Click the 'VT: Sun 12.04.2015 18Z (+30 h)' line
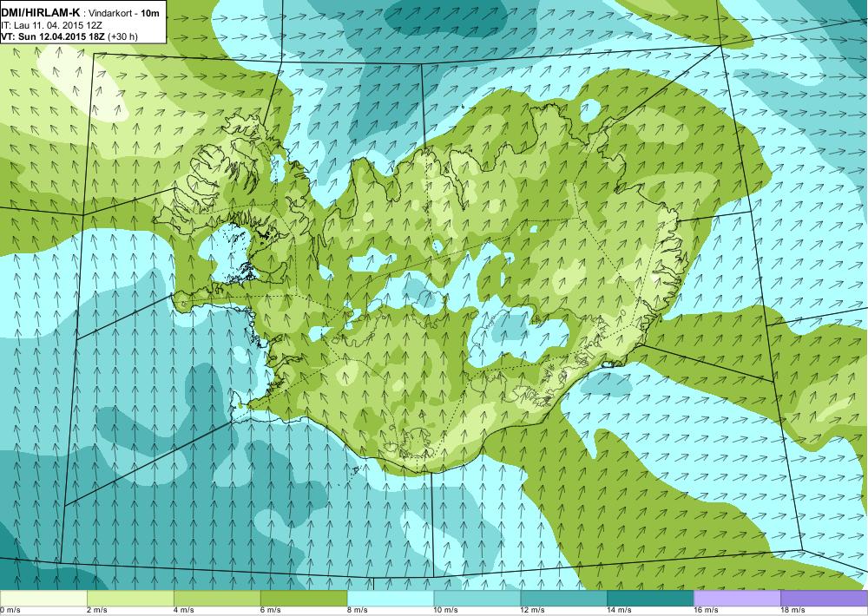 (69, 36)
